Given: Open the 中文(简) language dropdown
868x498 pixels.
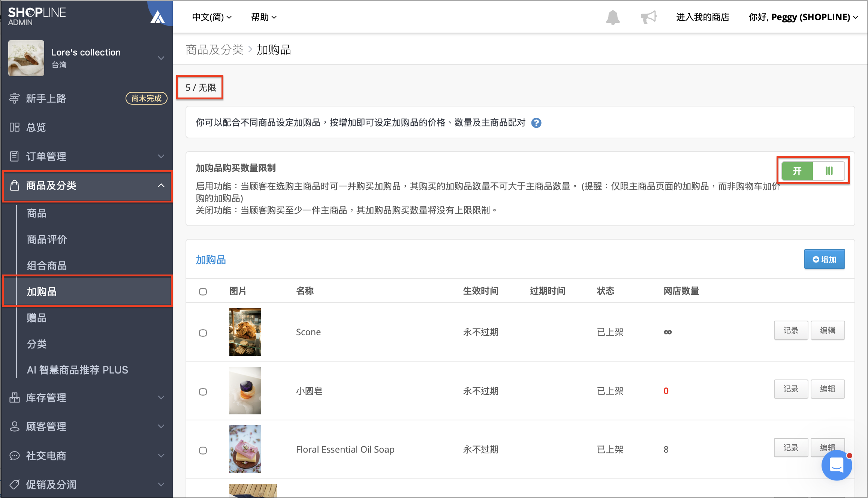Looking at the screenshot, I should pos(212,17).
